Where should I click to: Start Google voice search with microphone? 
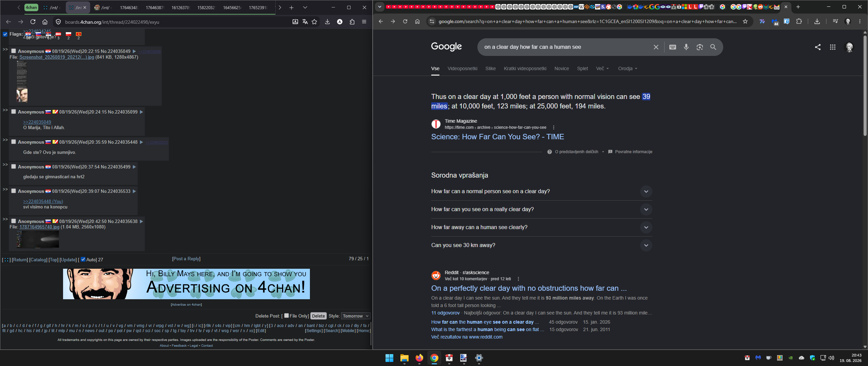click(686, 47)
